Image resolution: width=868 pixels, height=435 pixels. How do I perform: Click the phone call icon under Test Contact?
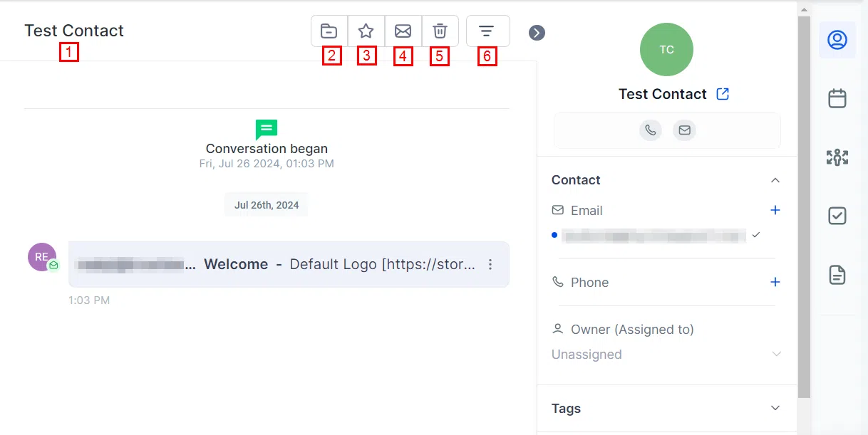click(x=650, y=130)
